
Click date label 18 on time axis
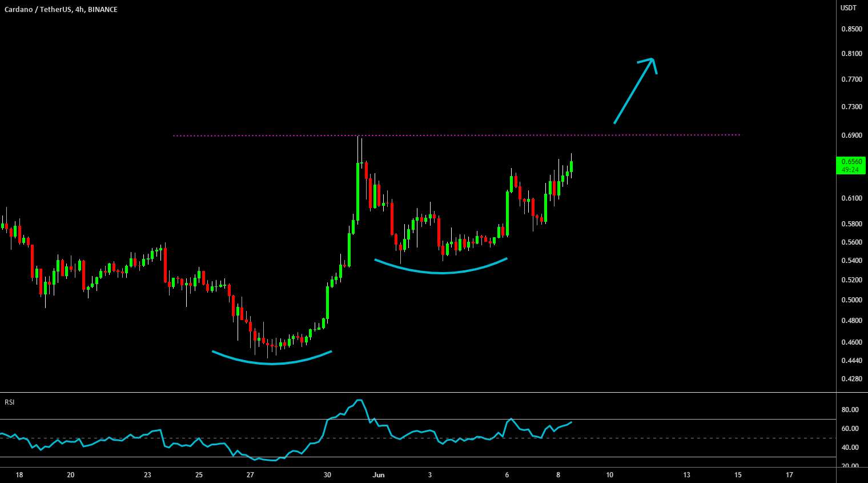pyautogui.click(x=19, y=475)
